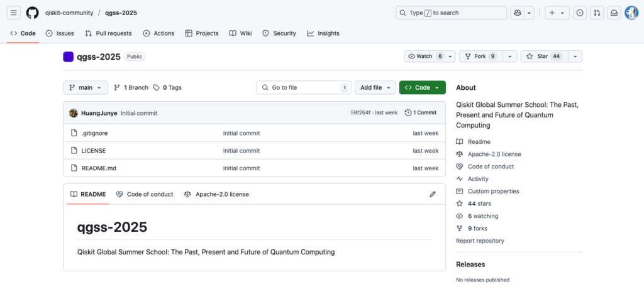Switch to the Issues tab
The height and width of the screenshot is (289, 644).
coord(60,33)
